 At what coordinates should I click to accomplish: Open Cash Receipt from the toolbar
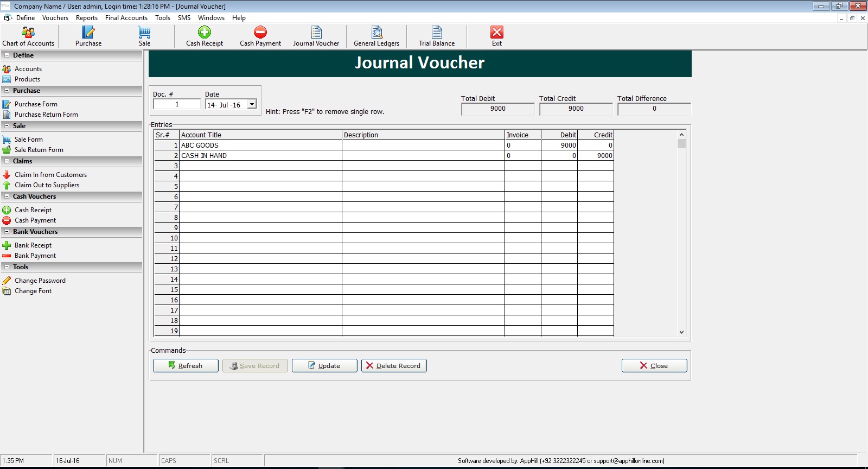coord(205,36)
